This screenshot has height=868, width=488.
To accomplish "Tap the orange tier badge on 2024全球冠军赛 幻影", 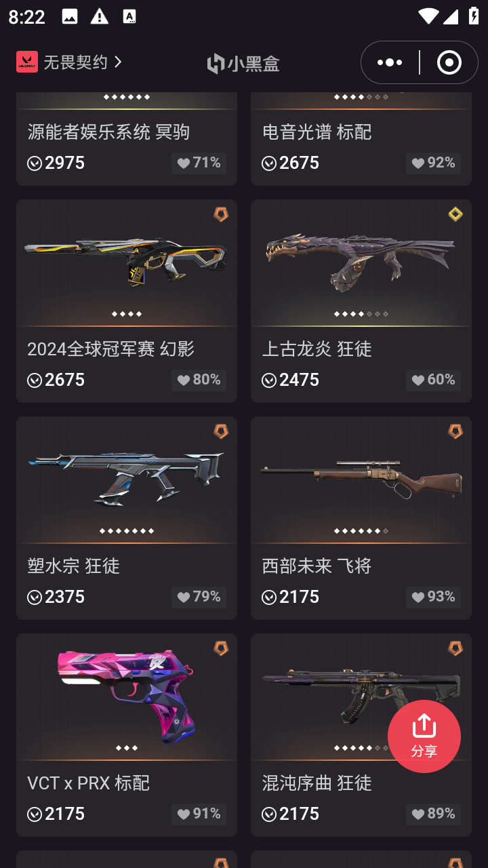I will tap(221, 214).
